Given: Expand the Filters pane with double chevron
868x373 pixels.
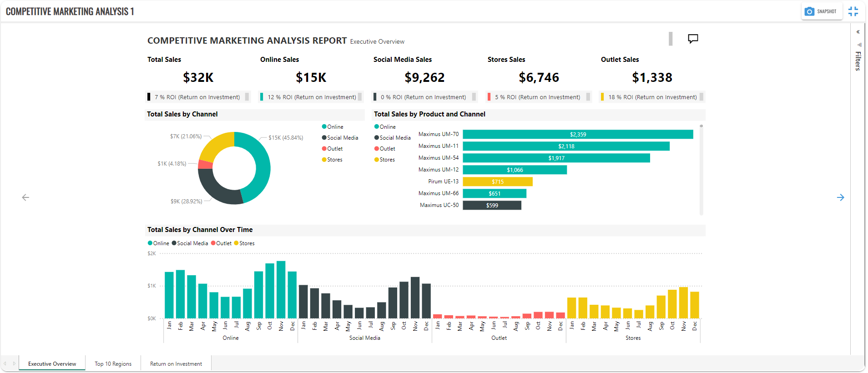Looking at the screenshot, I should (x=858, y=32).
